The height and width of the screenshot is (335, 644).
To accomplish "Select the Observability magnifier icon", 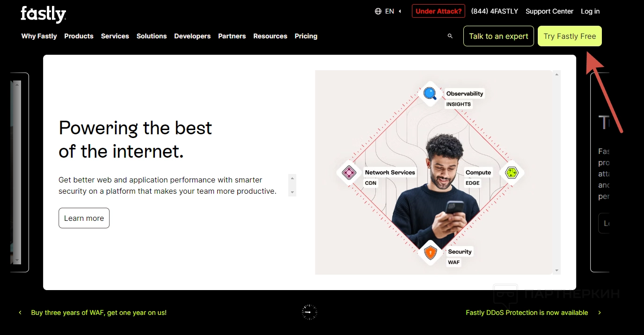I will [430, 93].
